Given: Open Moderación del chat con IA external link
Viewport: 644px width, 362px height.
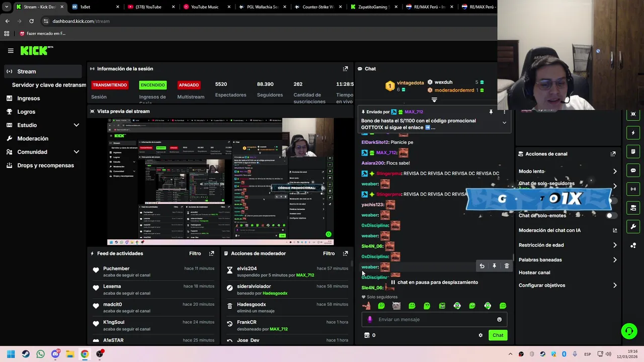Looking at the screenshot, I should 615,230.
